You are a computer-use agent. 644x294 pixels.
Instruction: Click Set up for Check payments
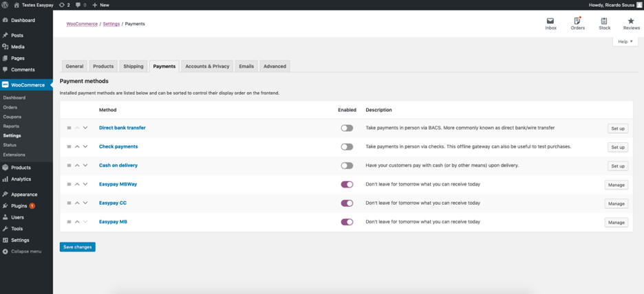tap(618, 147)
